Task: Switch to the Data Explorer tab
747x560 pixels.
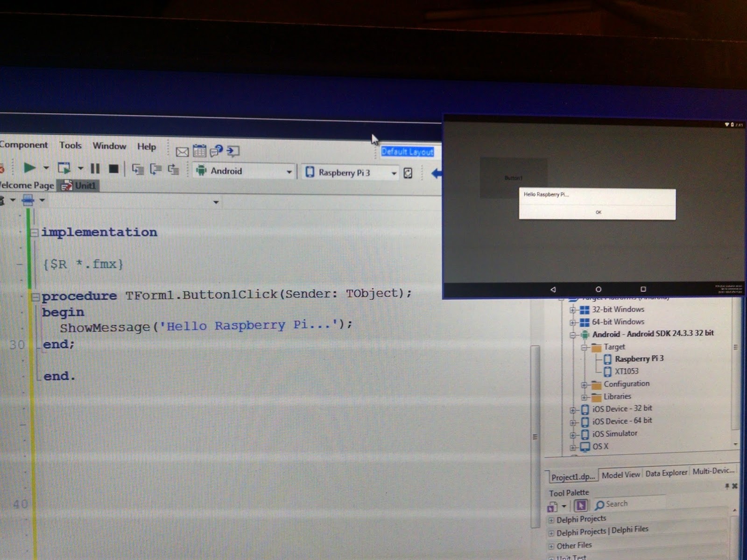Action: coord(666,473)
